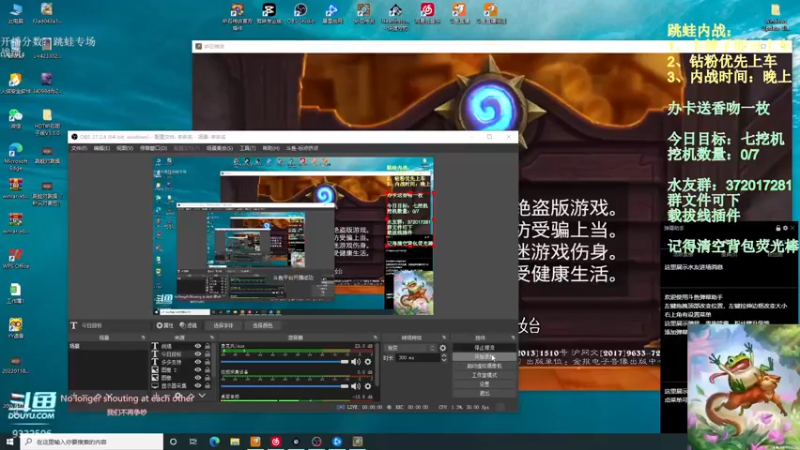Viewport: 800px width, 450px height.
Task: Open the YY语音 desktop icon
Action: coord(15,328)
